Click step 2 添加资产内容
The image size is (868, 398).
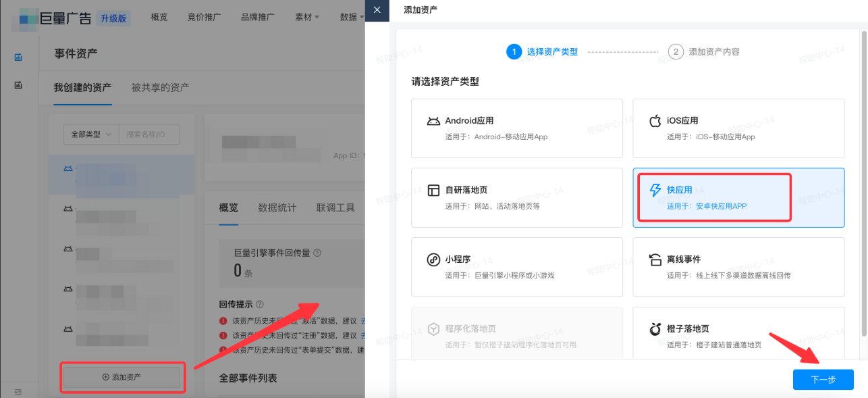(x=703, y=51)
